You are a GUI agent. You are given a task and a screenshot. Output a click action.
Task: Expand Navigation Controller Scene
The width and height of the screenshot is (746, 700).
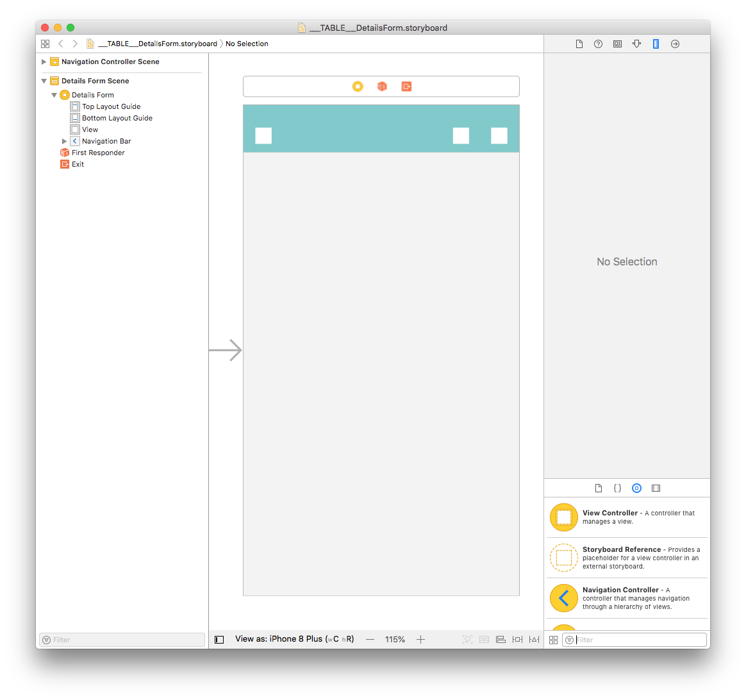point(44,62)
